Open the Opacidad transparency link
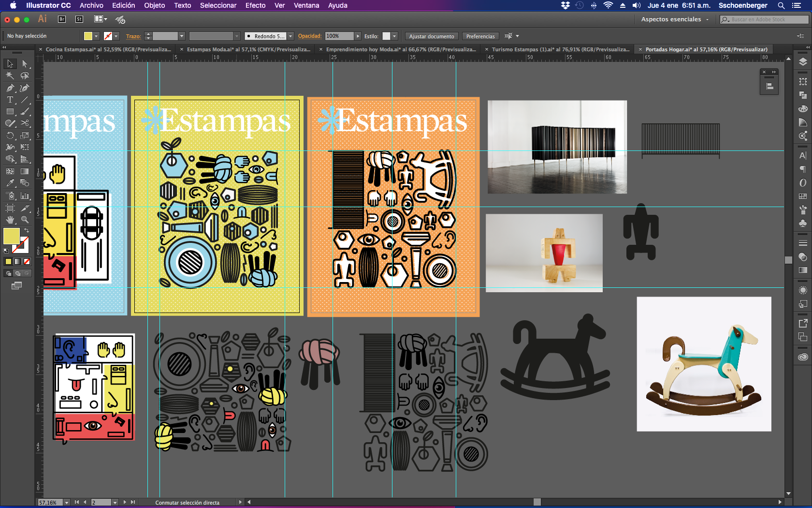Image resolution: width=812 pixels, height=508 pixels. 310,36
